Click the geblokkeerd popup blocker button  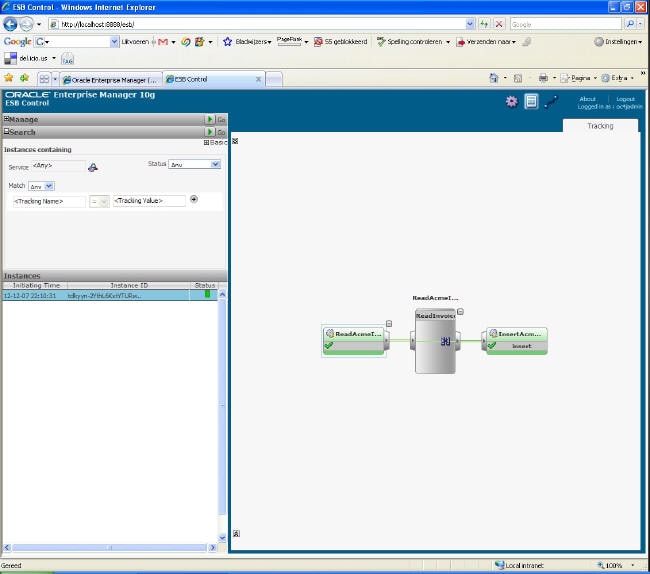tap(341, 42)
